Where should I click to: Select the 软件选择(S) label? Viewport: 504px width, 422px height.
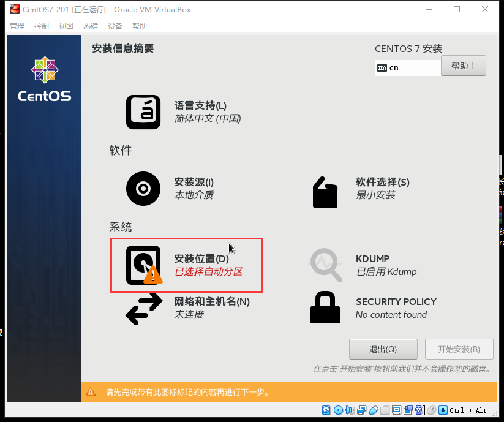click(x=383, y=182)
